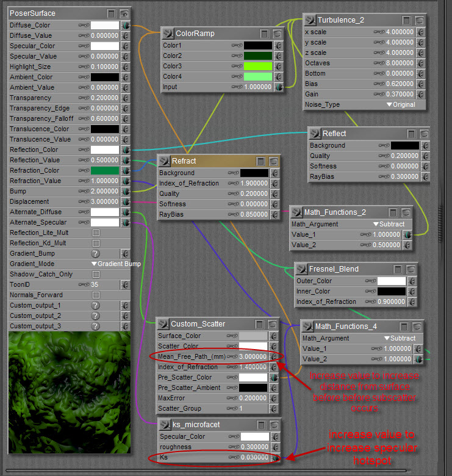Image resolution: width=452 pixels, height=476 pixels.
Task: Click the ColorRamp Input plug icon
Action: (x=279, y=87)
